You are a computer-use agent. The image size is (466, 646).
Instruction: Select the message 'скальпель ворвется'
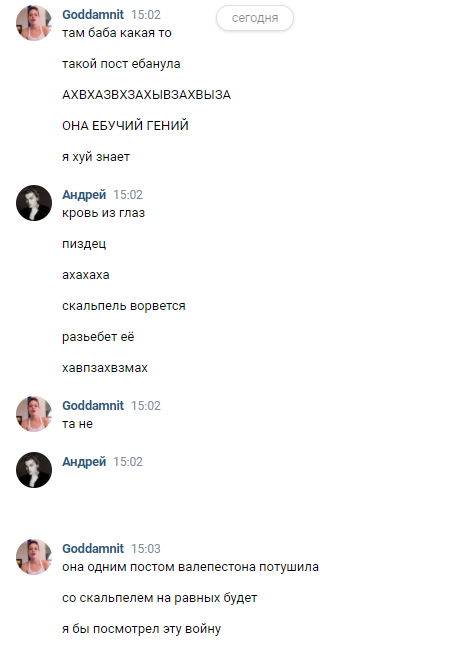(x=124, y=306)
